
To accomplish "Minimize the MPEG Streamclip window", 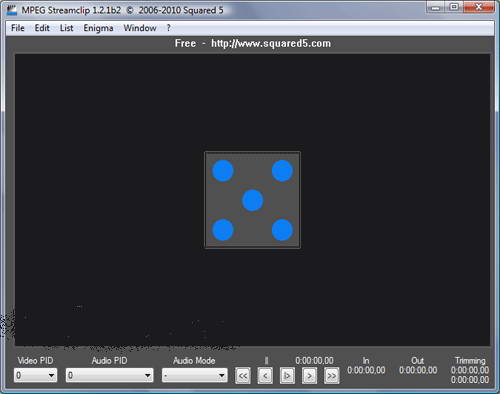I will [x=435, y=7].
